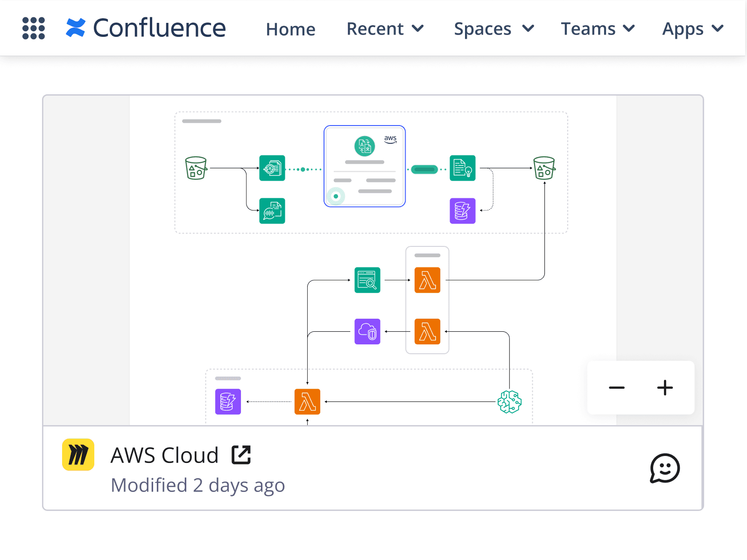
Task: Select the bottom Lambda icon beside DynamoDB
Action: pyautogui.click(x=308, y=402)
